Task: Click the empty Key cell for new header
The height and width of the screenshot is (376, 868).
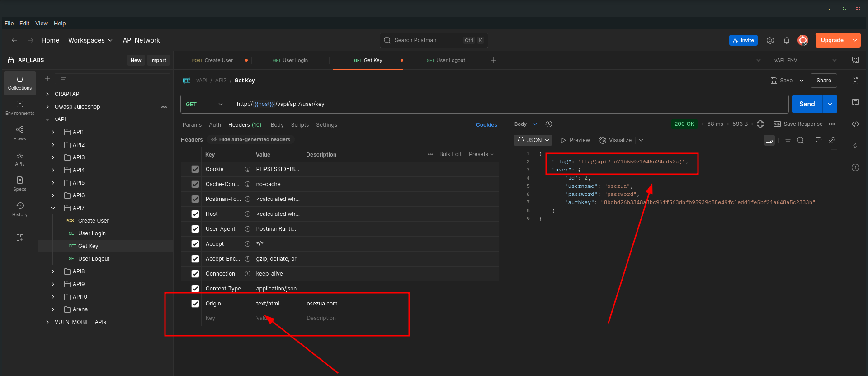Action: coord(226,318)
